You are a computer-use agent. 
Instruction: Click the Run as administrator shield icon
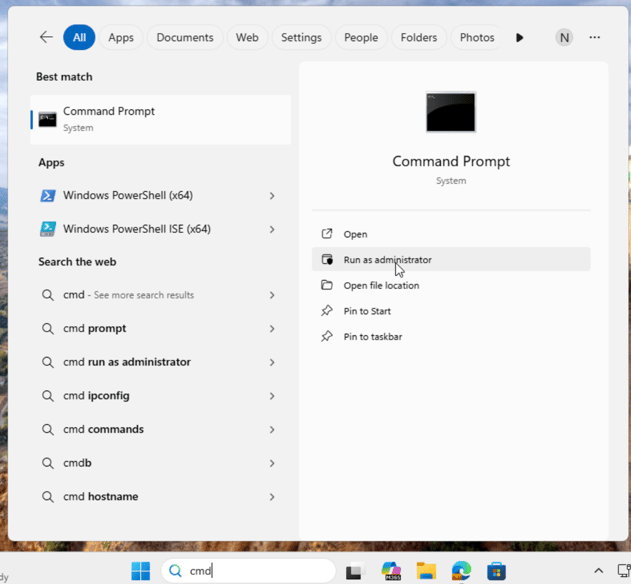point(327,260)
